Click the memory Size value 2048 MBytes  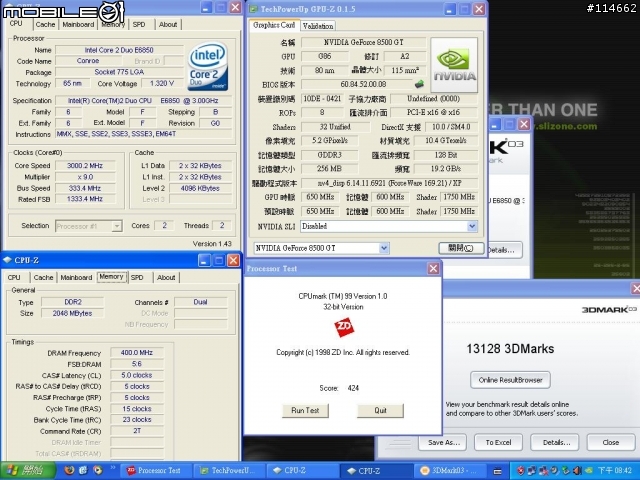(72, 313)
